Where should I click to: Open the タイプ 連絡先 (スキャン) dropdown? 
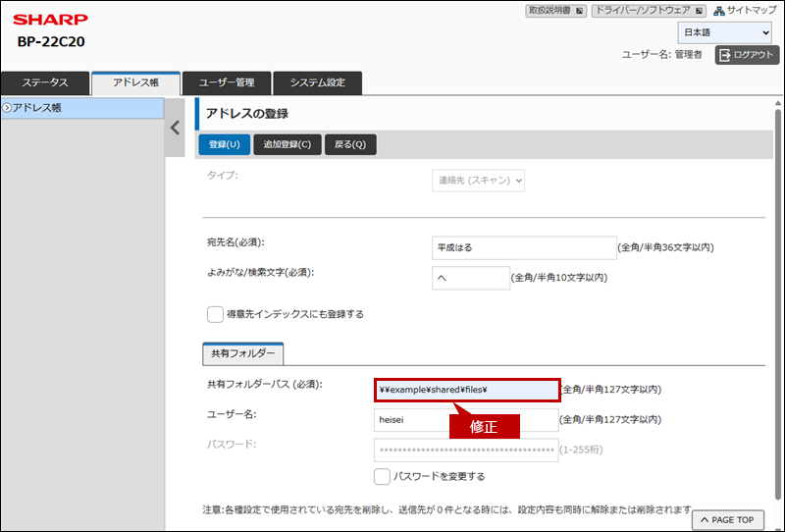[478, 181]
